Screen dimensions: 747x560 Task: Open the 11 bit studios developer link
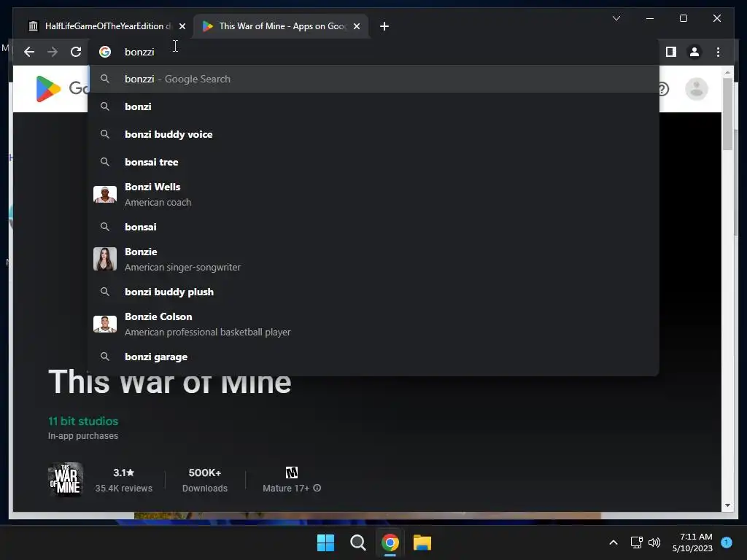83,421
